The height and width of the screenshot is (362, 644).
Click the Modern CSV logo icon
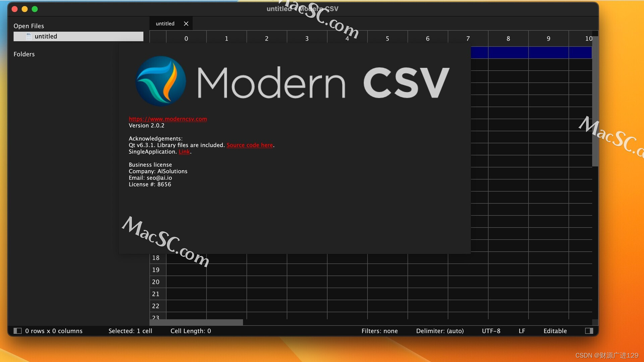point(161,81)
